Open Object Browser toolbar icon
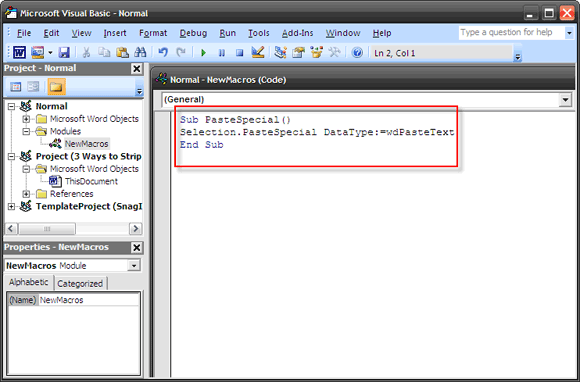The width and height of the screenshot is (580, 382). 316,53
